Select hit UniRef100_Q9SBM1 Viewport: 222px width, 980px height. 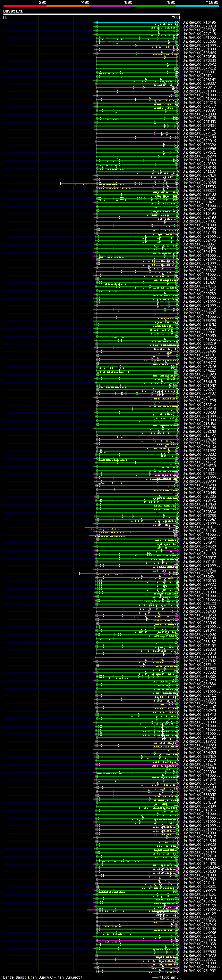click(199, 72)
